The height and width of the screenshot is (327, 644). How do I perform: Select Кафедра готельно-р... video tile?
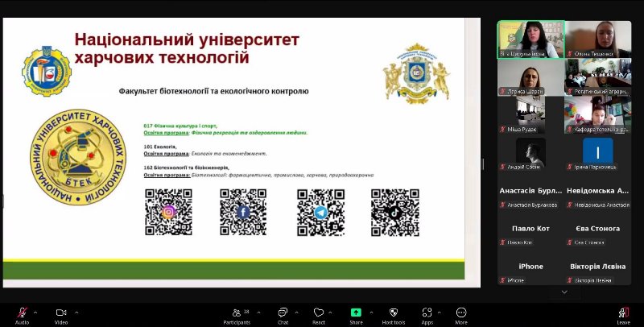pos(598,115)
